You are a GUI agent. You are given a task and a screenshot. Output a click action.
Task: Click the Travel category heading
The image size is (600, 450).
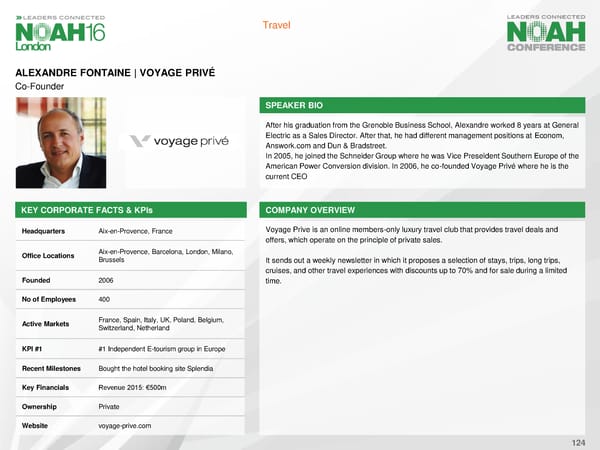(276, 24)
